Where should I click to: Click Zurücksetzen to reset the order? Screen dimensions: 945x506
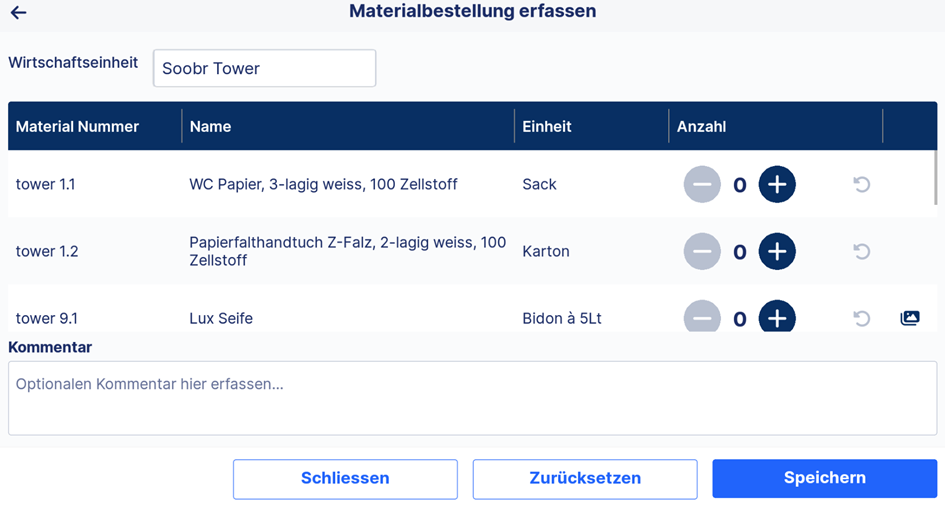585,479
